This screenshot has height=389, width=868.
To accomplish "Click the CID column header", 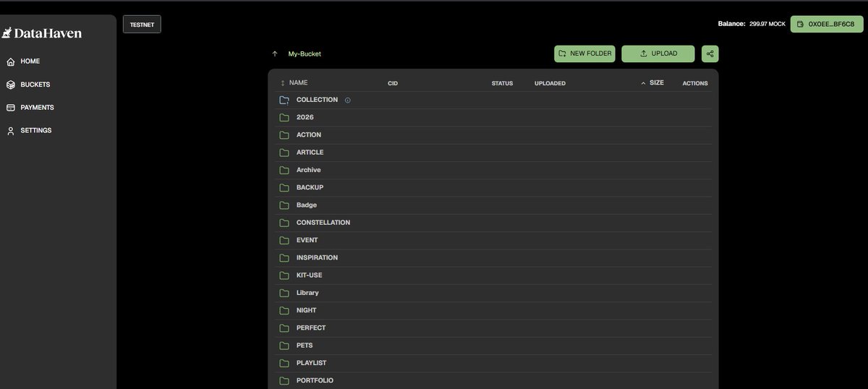I will point(393,83).
